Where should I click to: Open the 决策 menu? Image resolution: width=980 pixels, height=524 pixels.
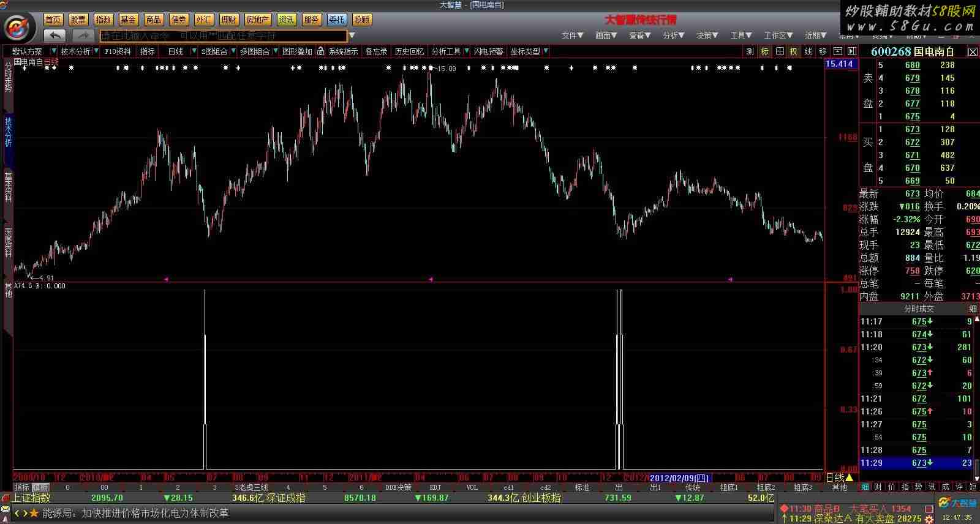707,36
